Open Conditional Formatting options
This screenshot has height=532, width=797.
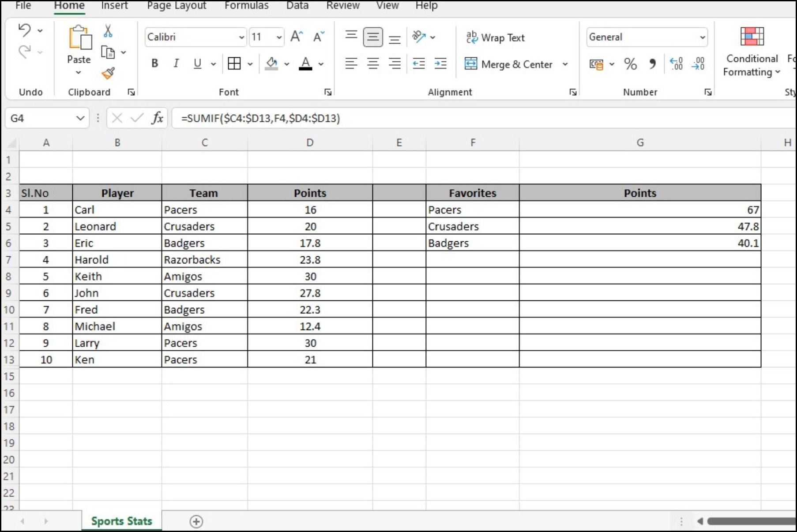click(752, 51)
